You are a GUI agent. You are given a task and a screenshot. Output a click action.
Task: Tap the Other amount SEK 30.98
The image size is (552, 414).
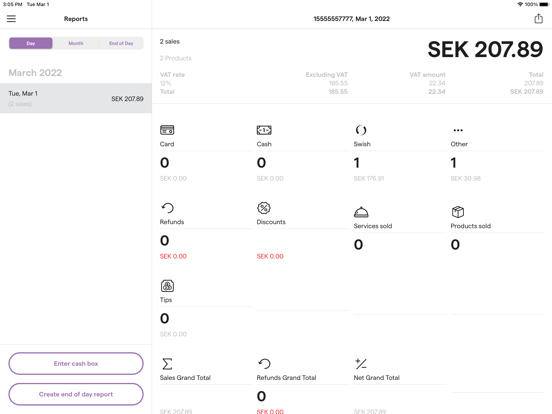point(465,178)
